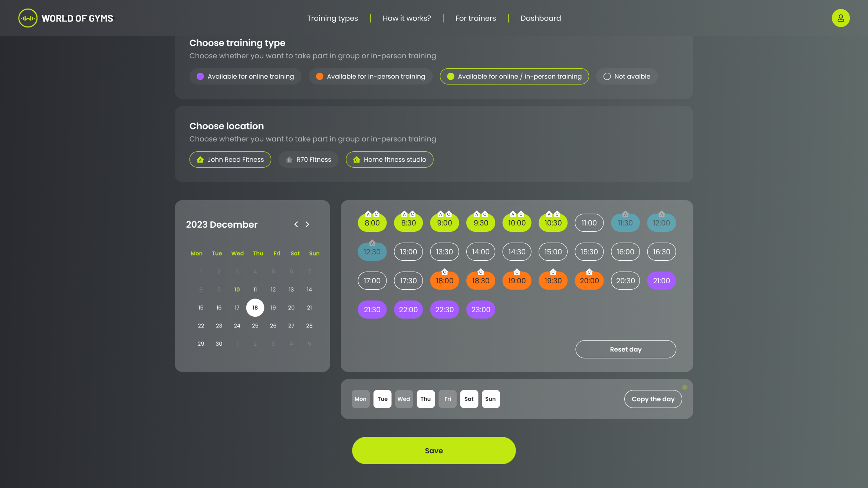The width and height of the screenshot is (868, 488).
Task: Click the A location badge above the 11:30 slot
Action: tap(625, 214)
